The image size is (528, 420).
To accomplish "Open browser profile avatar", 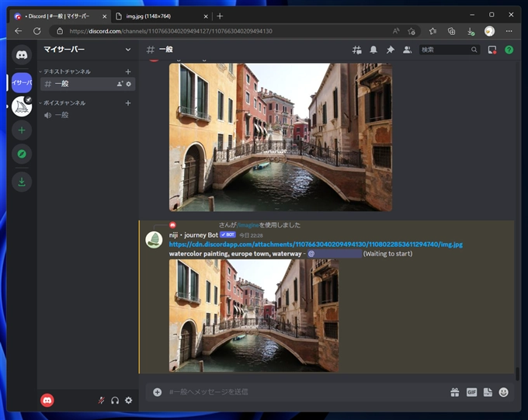I will coord(490,31).
